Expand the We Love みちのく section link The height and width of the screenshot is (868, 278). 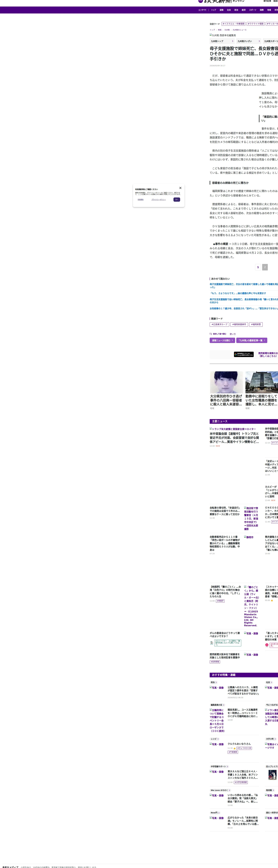tap(221, 790)
